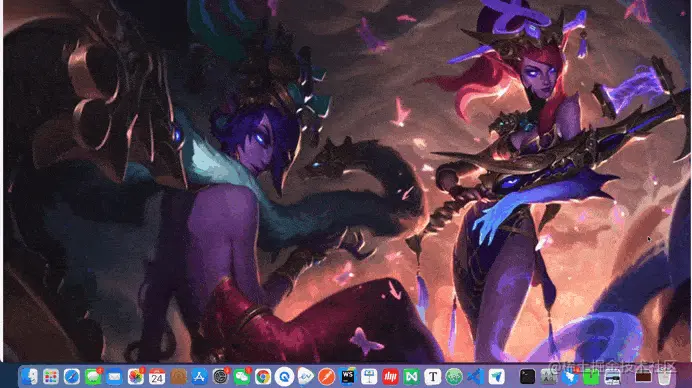Viewport: 692px width, 388px height.
Task: Open the green N app icon
Action: pyautogui.click(x=411, y=377)
